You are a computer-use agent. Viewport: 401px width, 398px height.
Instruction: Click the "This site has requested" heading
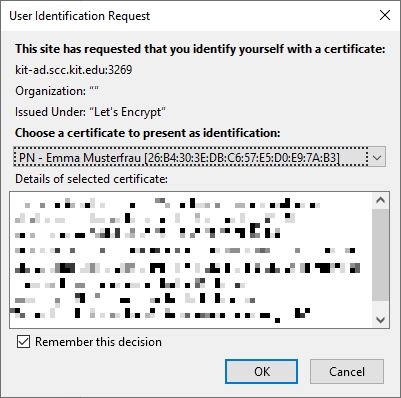coord(200,49)
